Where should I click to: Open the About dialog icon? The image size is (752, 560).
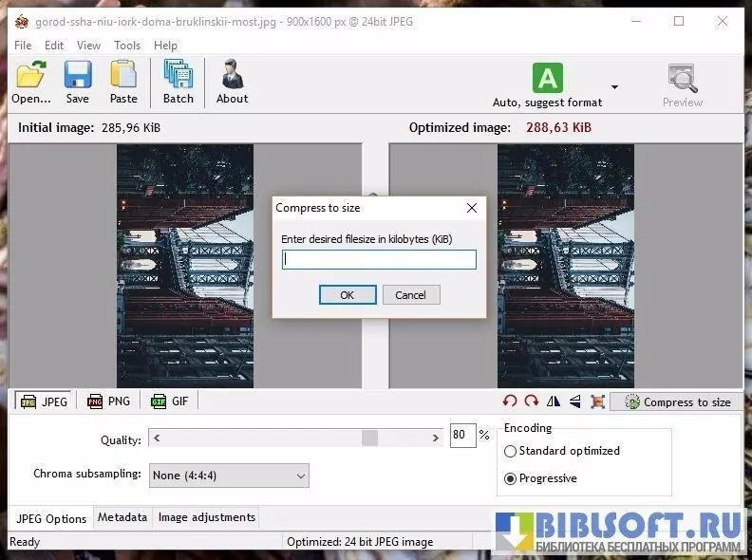pyautogui.click(x=232, y=82)
